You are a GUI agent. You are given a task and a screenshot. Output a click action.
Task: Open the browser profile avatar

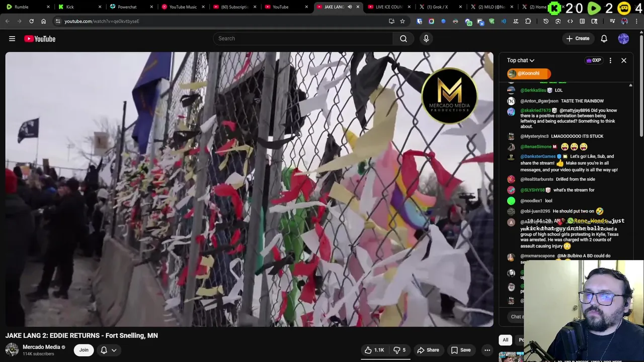click(624, 21)
